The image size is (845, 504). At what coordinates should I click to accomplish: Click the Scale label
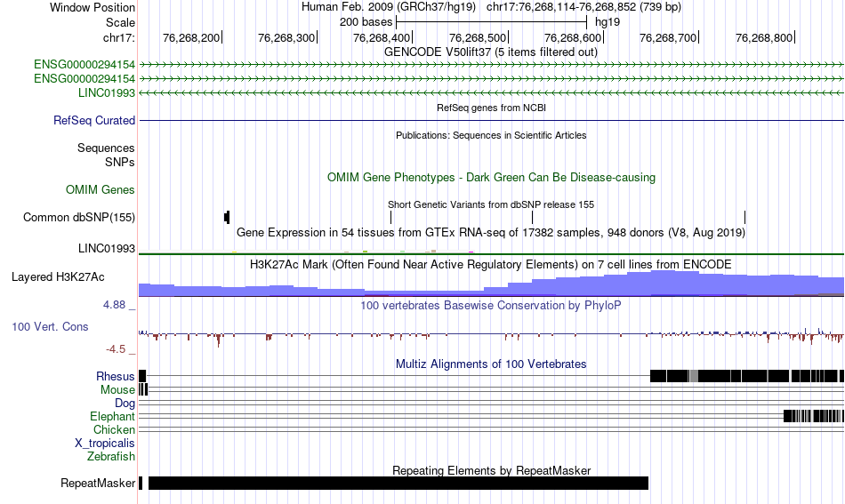(x=120, y=22)
